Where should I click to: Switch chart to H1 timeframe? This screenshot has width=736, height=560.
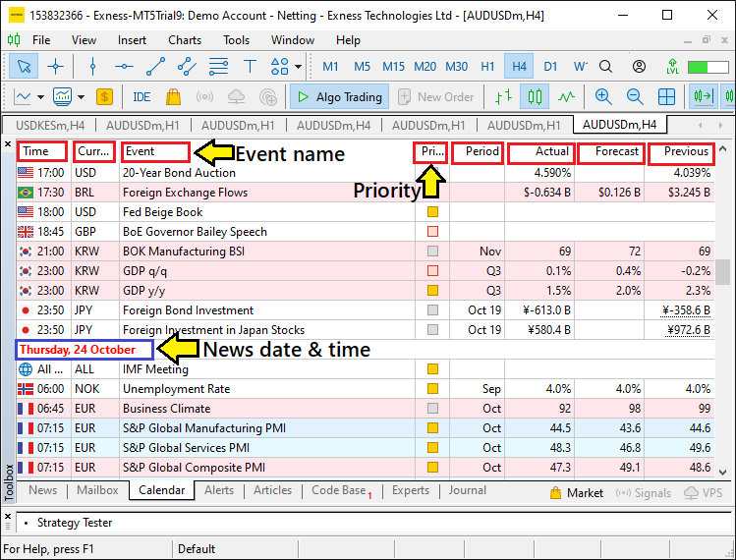coord(487,66)
